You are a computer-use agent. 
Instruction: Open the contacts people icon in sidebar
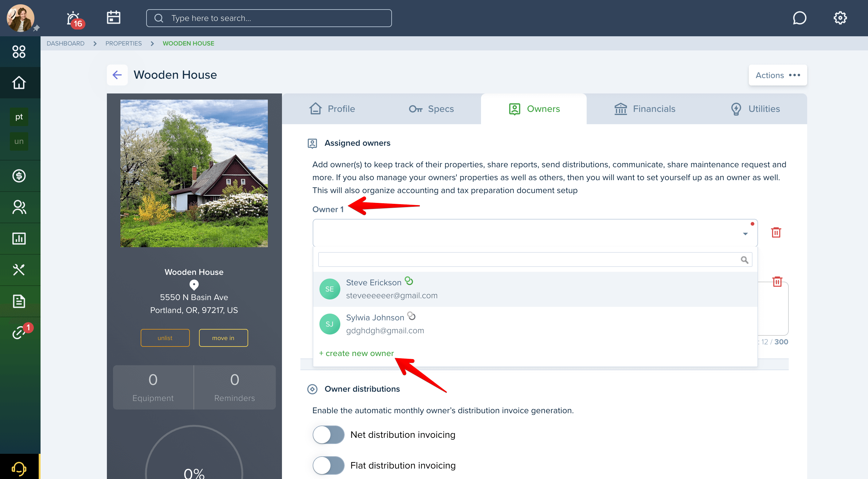tap(19, 207)
